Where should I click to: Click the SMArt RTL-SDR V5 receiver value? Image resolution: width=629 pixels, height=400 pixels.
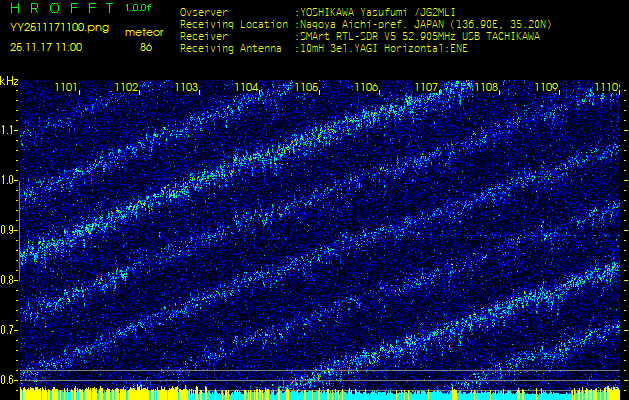coord(420,37)
